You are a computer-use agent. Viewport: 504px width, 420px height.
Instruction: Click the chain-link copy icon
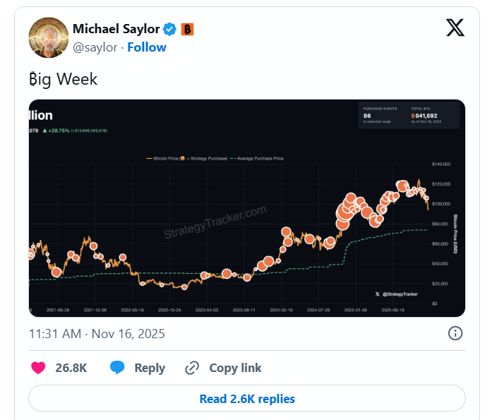(192, 368)
